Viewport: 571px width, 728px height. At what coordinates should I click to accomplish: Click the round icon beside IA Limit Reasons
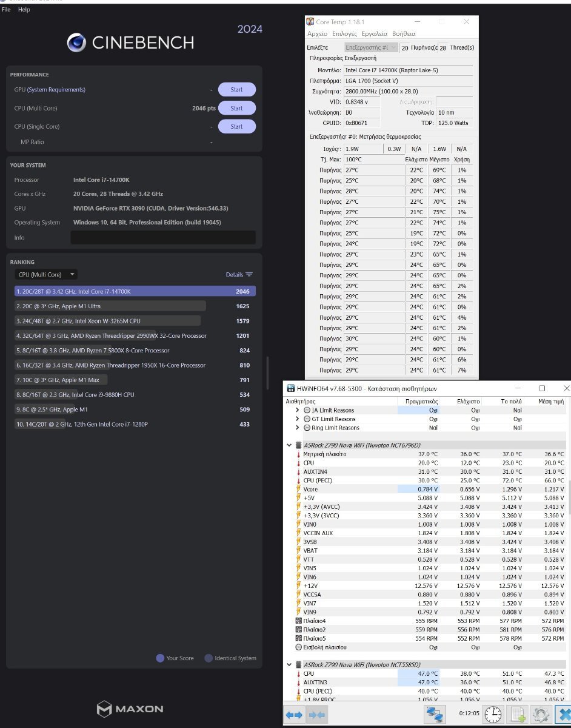307,410
